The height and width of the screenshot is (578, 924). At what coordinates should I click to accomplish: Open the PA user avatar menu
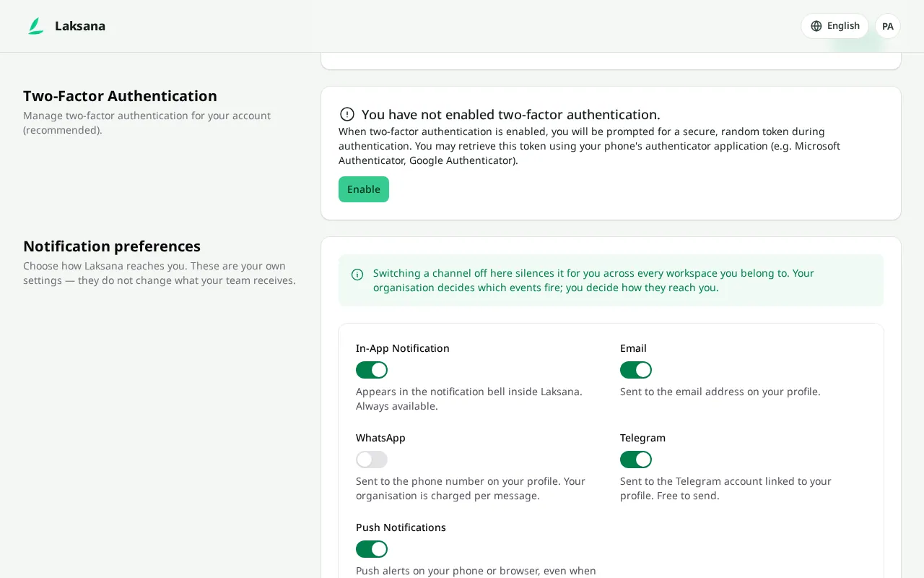(x=888, y=26)
